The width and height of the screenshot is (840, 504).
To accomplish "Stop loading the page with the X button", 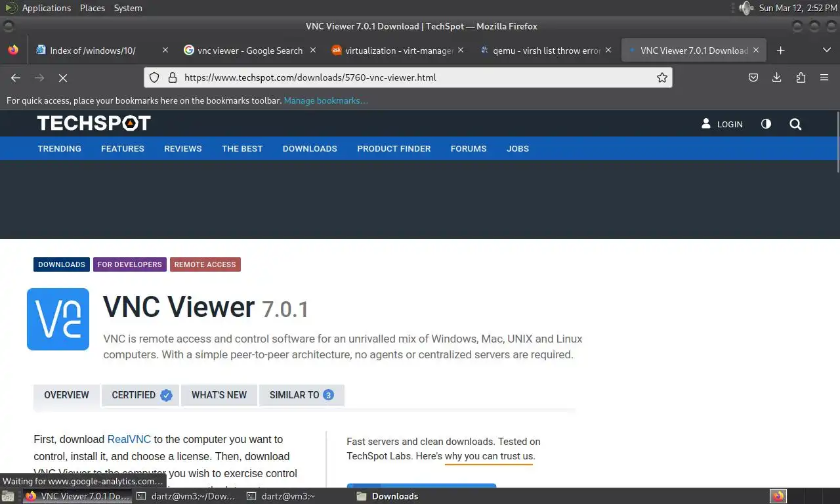I will point(63,77).
